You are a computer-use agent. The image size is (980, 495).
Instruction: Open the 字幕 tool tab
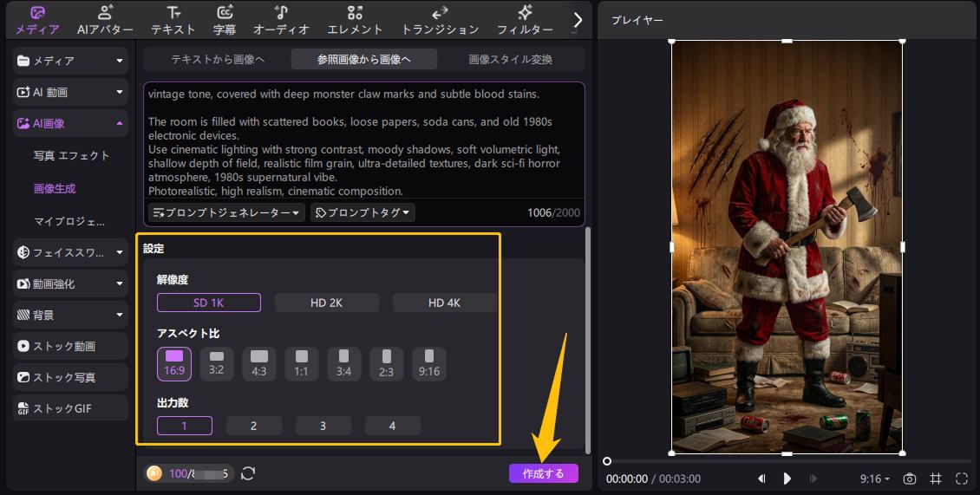tap(225, 20)
